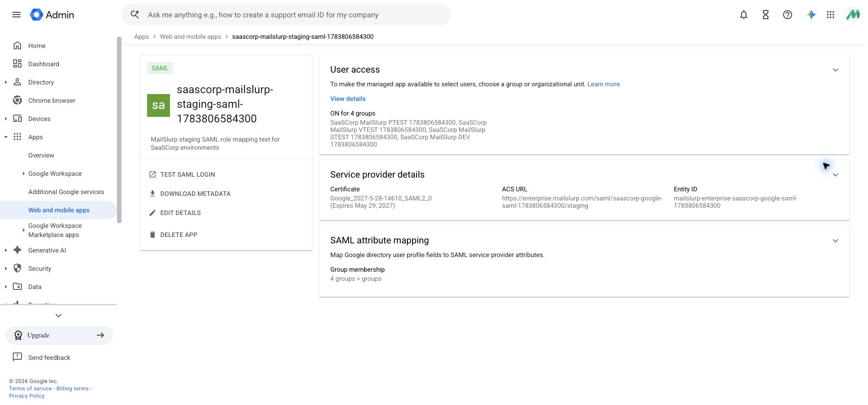The height and width of the screenshot is (405, 868).
Task: Click the search sparkle icon in search bar
Action: point(135,15)
